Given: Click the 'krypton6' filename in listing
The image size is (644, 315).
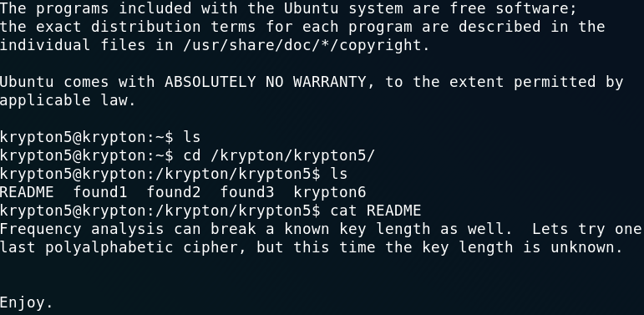Looking at the screenshot, I should [330, 193].
